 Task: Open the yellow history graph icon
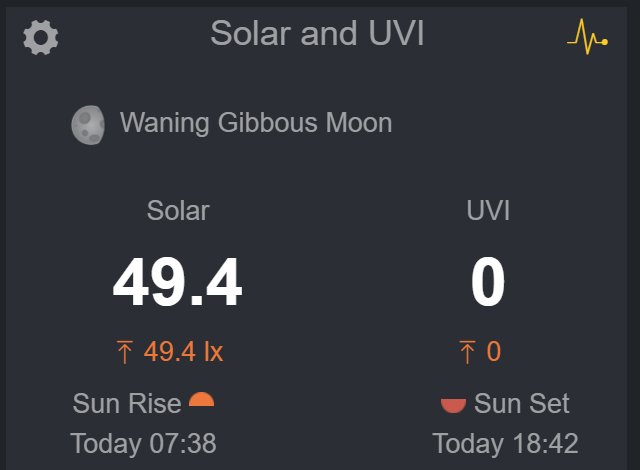[587, 38]
